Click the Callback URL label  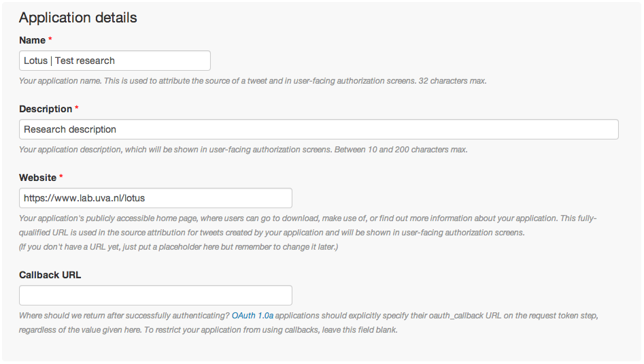pos(50,275)
